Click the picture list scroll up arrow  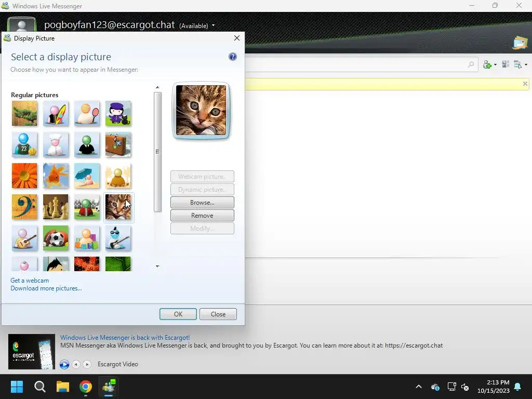coord(157,87)
